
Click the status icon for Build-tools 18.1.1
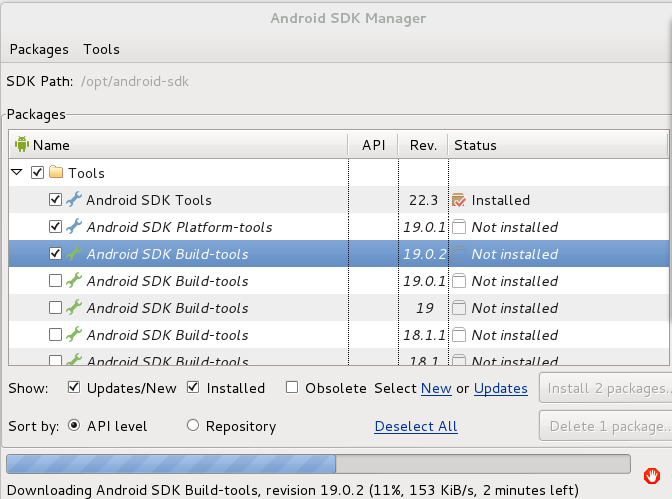point(459,335)
